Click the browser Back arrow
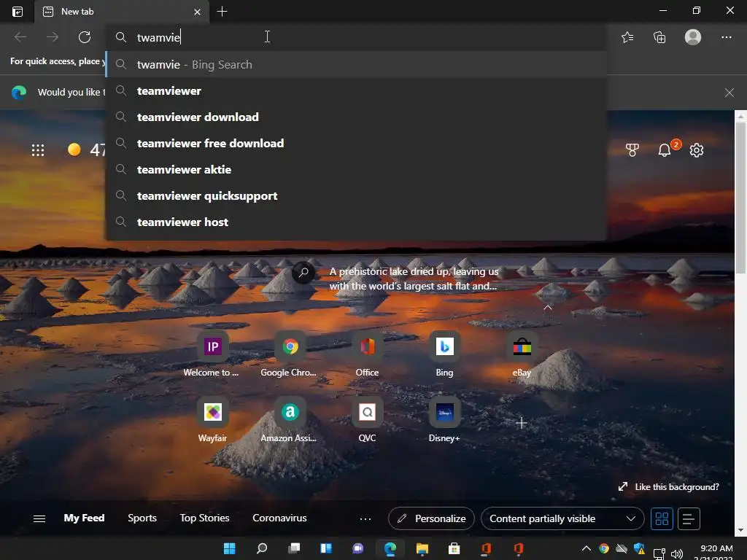The image size is (747, 560). pyautogui.click(x=20, y=36)
